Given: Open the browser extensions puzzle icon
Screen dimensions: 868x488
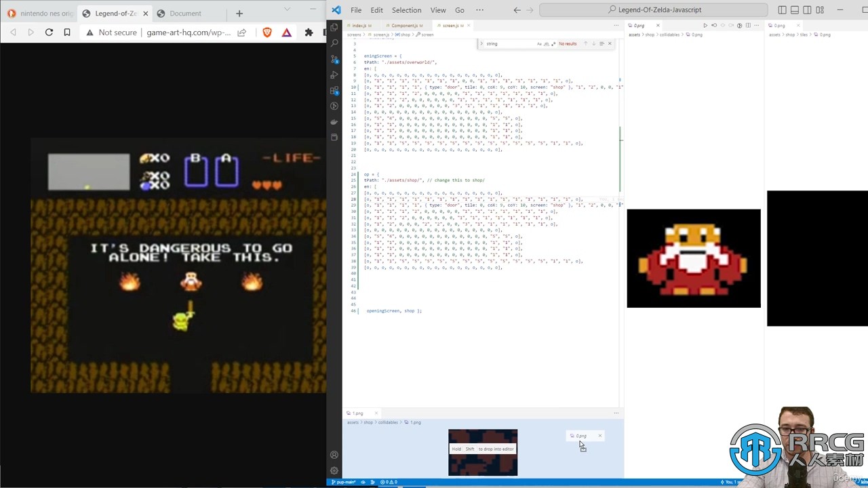Looking at the screenshot, I should click(x=309, y=33).
